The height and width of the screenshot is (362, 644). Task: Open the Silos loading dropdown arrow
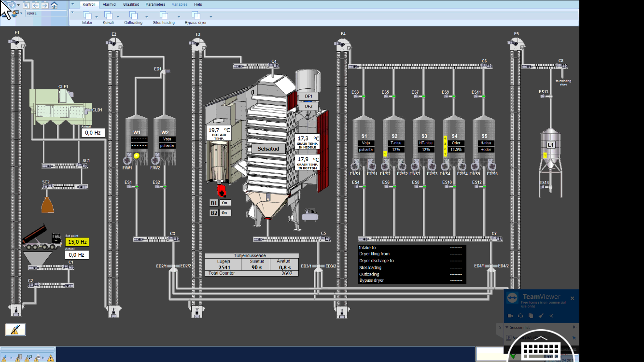[179, 16]
